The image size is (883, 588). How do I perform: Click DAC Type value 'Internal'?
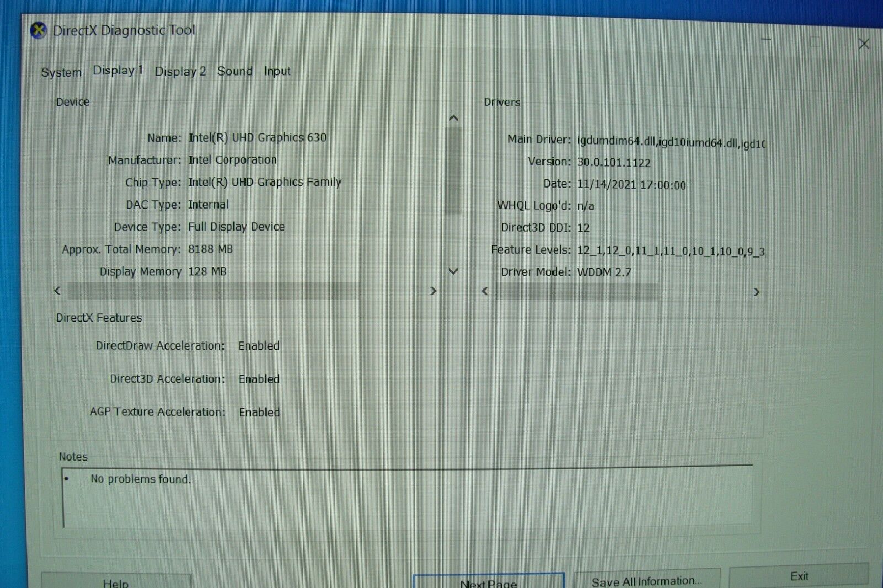[x=208, y=205]
